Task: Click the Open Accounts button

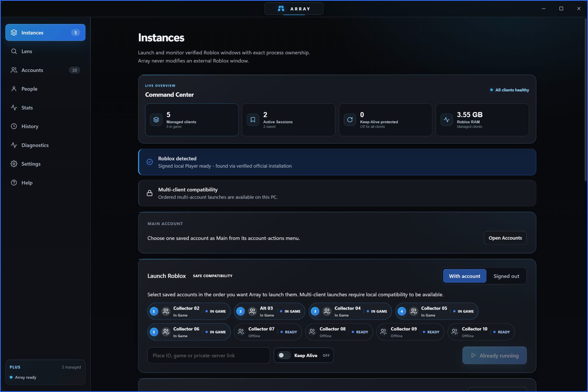Action: tap(505, 238)
